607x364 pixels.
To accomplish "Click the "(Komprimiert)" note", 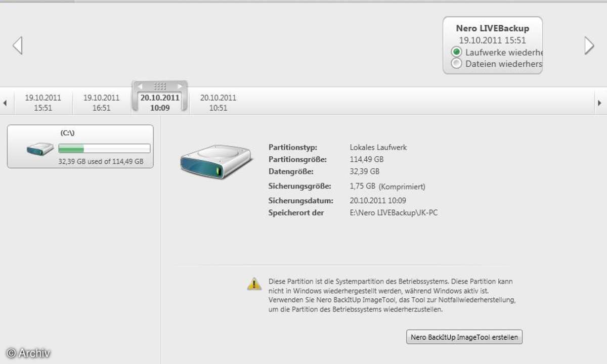I will tap(402, 187).
